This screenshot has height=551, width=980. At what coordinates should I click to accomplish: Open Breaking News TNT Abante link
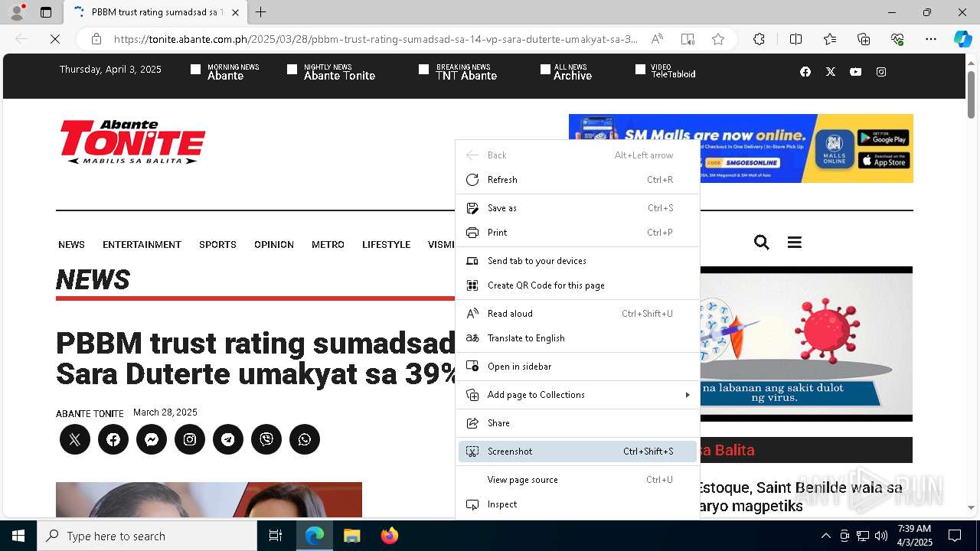point(458,72)
